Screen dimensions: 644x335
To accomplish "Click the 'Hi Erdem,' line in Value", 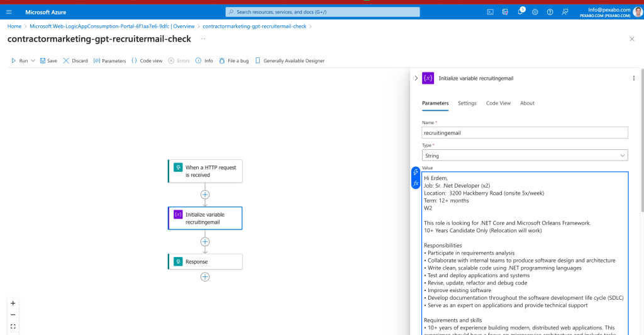I will tap(436, 178).
